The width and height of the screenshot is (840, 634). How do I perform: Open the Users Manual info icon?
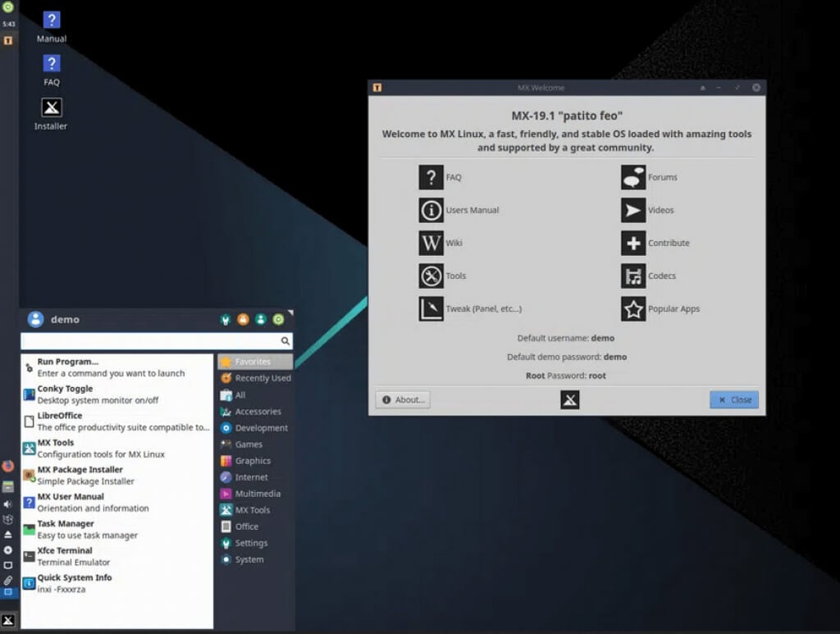click(431, 210)
